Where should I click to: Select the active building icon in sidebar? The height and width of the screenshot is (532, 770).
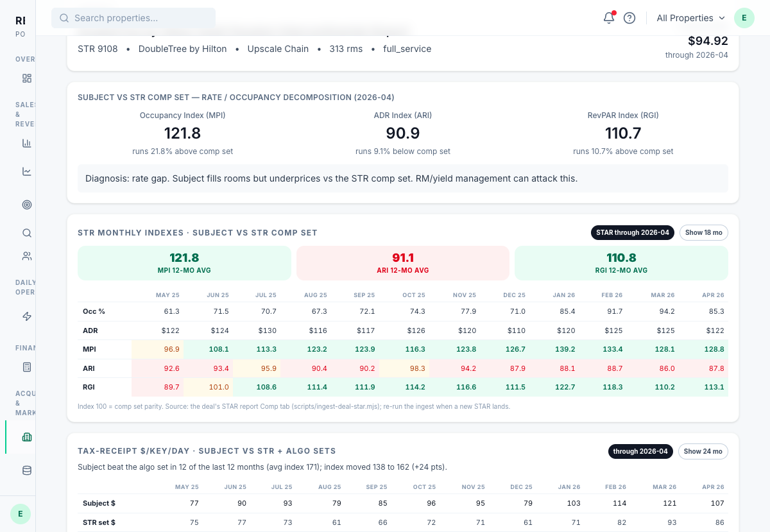[x=26, y=437]
